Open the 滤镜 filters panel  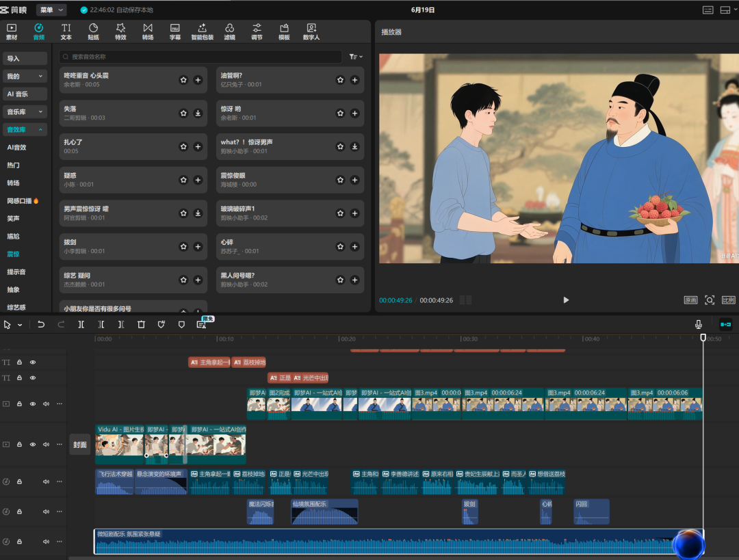pos(229,31)
